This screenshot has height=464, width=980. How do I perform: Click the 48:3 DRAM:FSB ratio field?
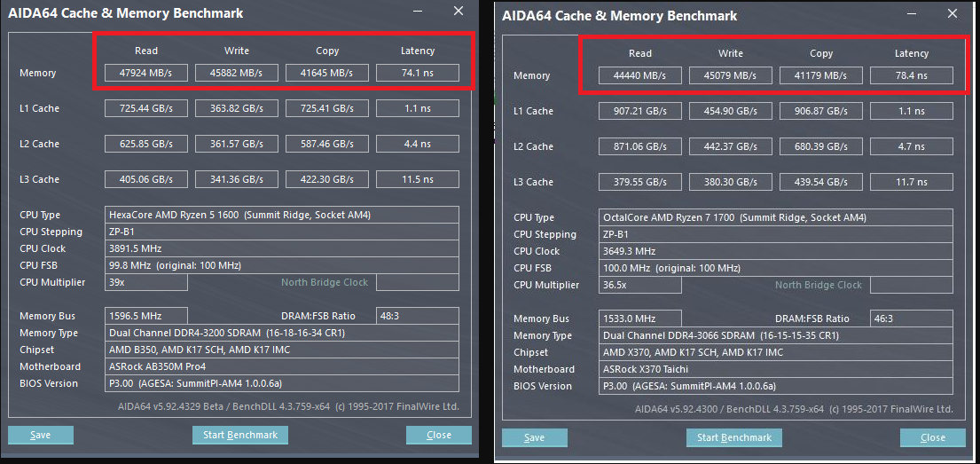(418, 316)
